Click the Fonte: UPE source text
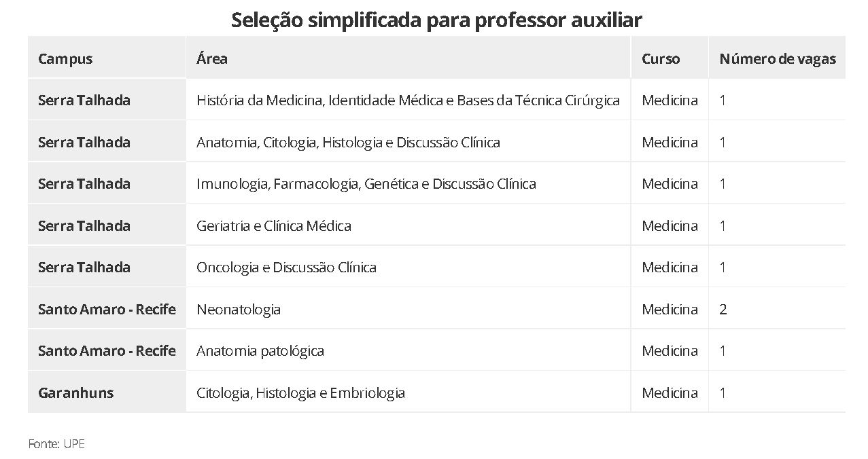The image size is (868, 459). (56, 444)
